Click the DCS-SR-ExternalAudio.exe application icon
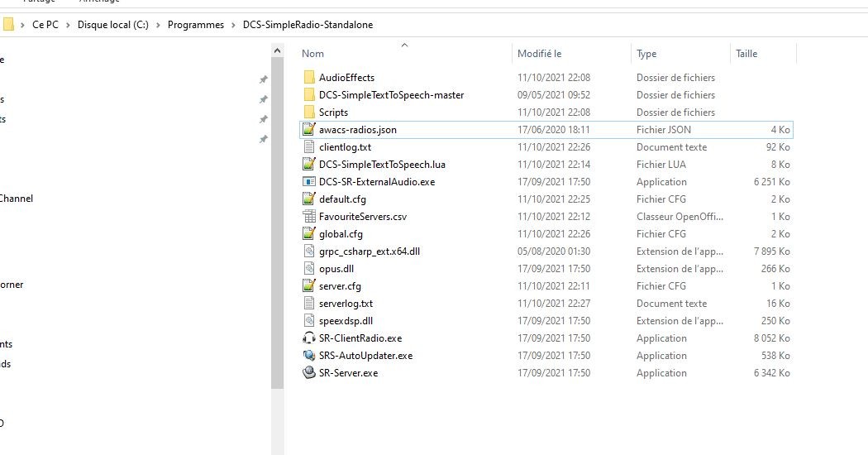868x455 pixels. click(x=309, y=182)
